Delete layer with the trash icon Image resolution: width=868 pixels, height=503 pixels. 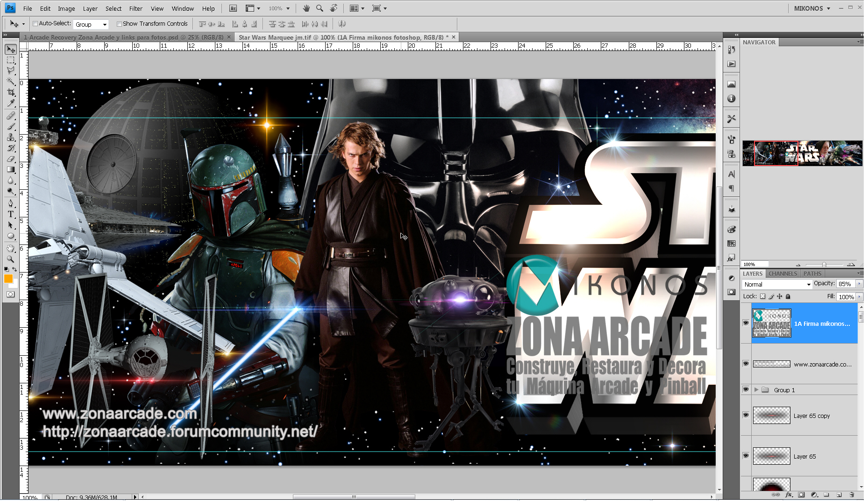852,495
